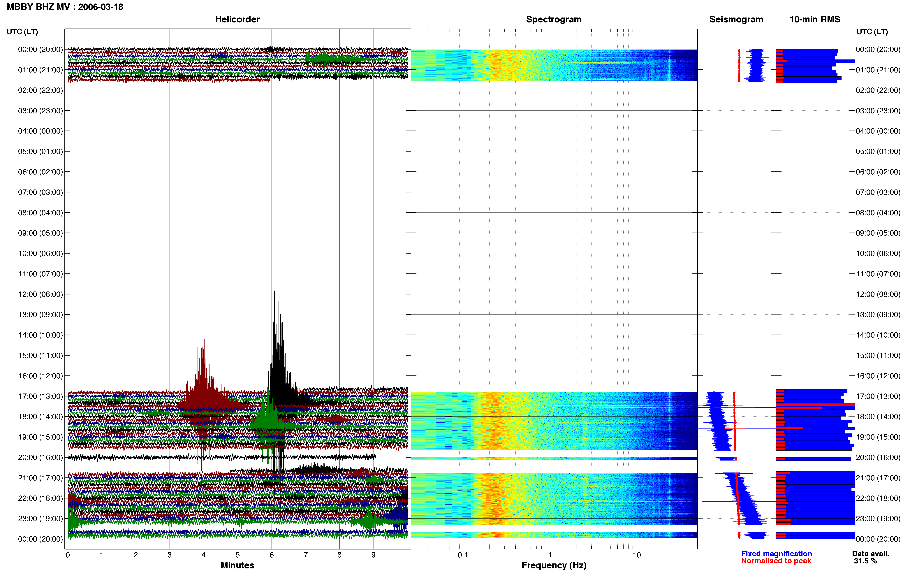Select the 'Seismogram' panel heading

tap(736, 20)
